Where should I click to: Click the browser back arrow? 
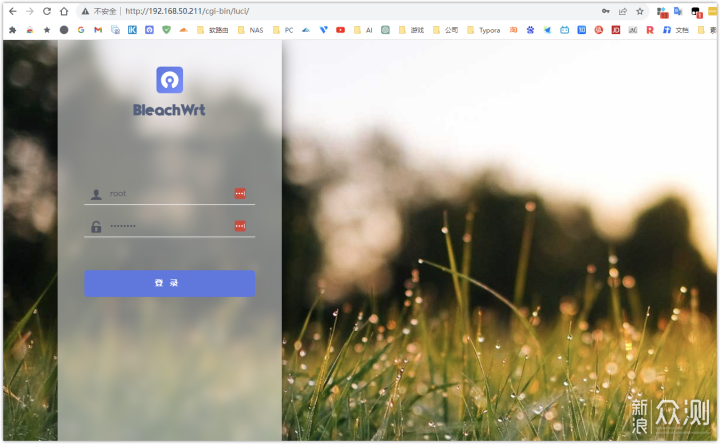click(x=12, y=11)
